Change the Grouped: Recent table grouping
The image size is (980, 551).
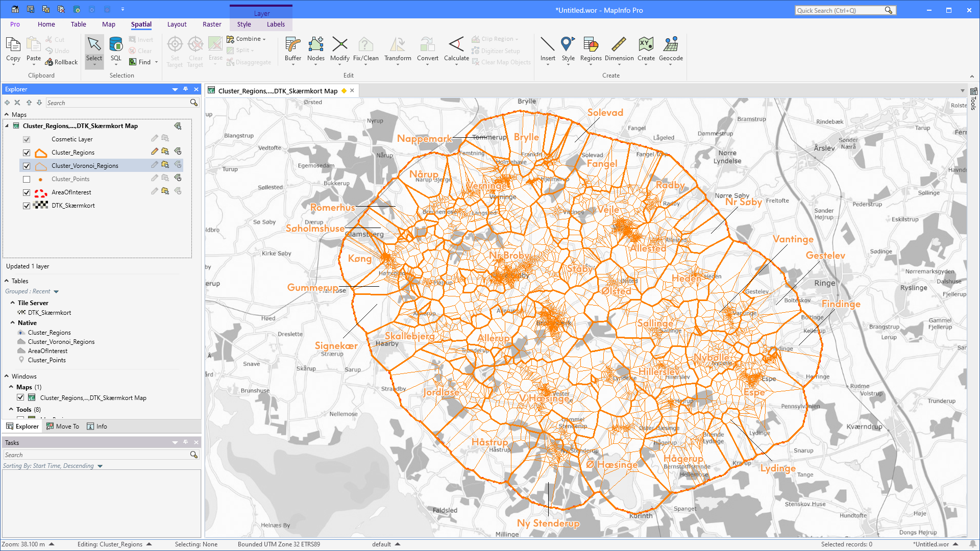tap(32, 291)
